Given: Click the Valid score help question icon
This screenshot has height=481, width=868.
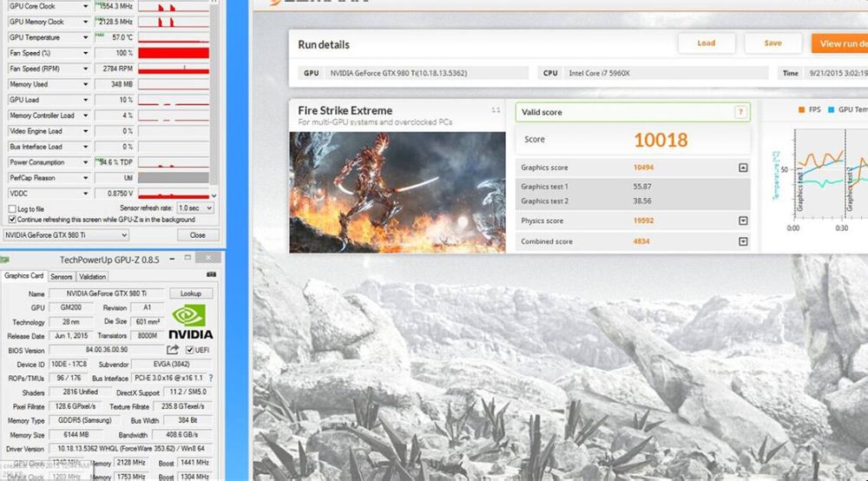Looking at the screenshot, I should tap(740, 112).
